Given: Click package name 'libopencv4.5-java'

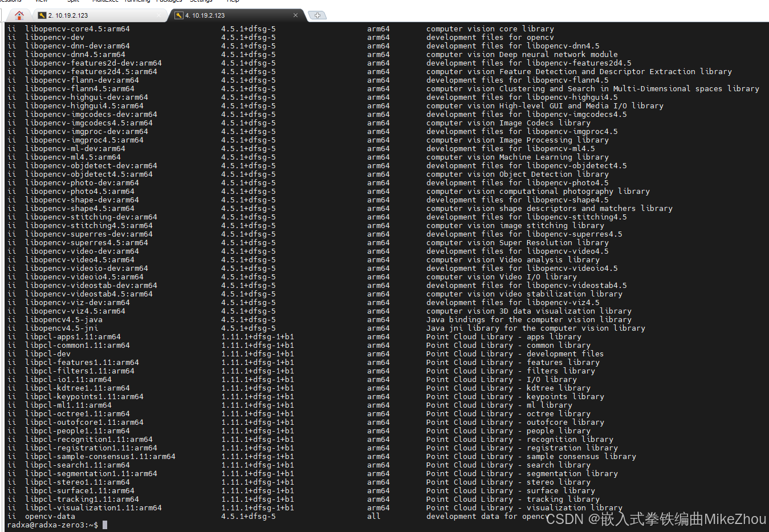Looking at the screenshot, I should click(x=64, y=319).
